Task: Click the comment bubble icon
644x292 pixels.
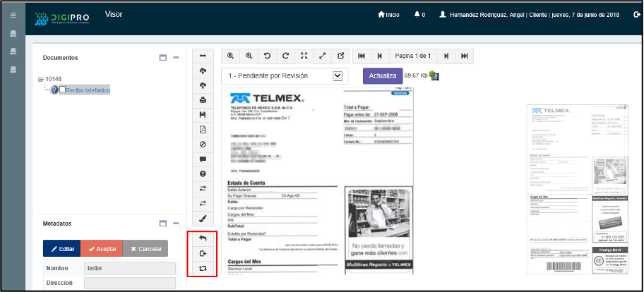Action: coord(203,159)
